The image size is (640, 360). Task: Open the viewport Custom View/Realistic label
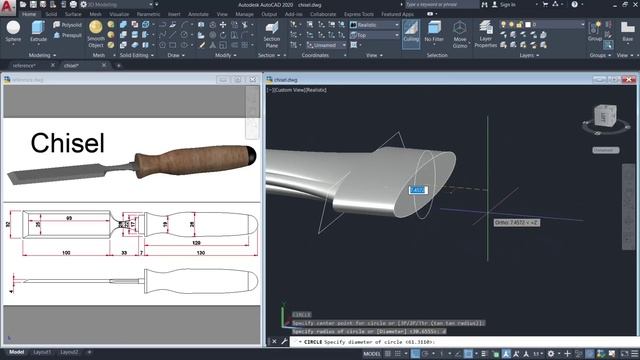coord(297,90)
